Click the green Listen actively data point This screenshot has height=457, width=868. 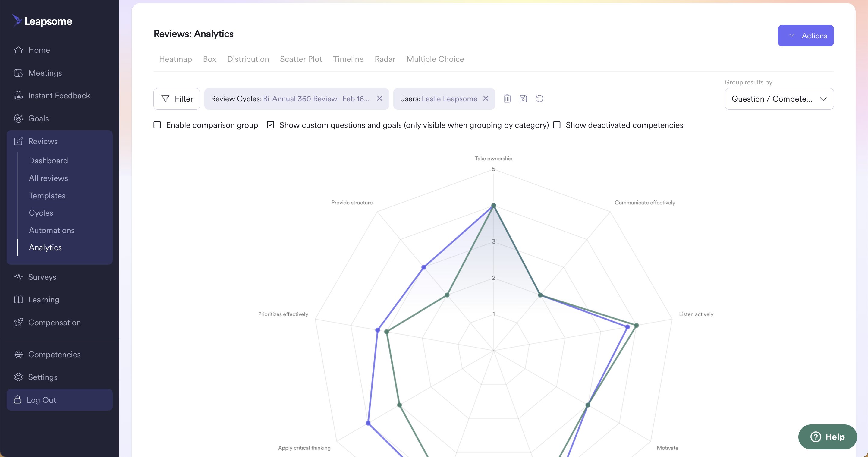[x=636, y=325]
